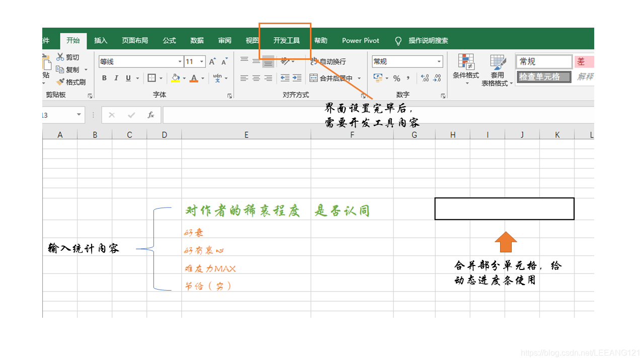Switch to the 插入 (Insert) tab
644x362 pixels.
(101, 41)
